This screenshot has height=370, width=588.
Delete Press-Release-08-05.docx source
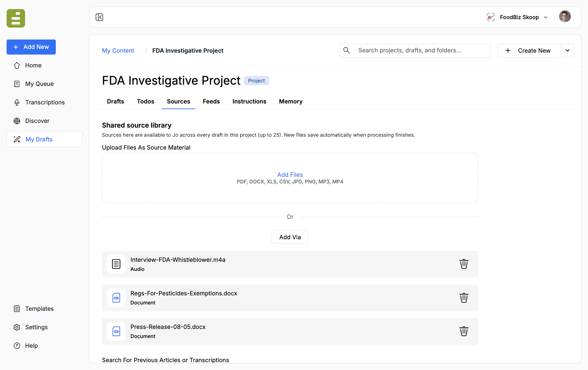[x=464, y=331]
